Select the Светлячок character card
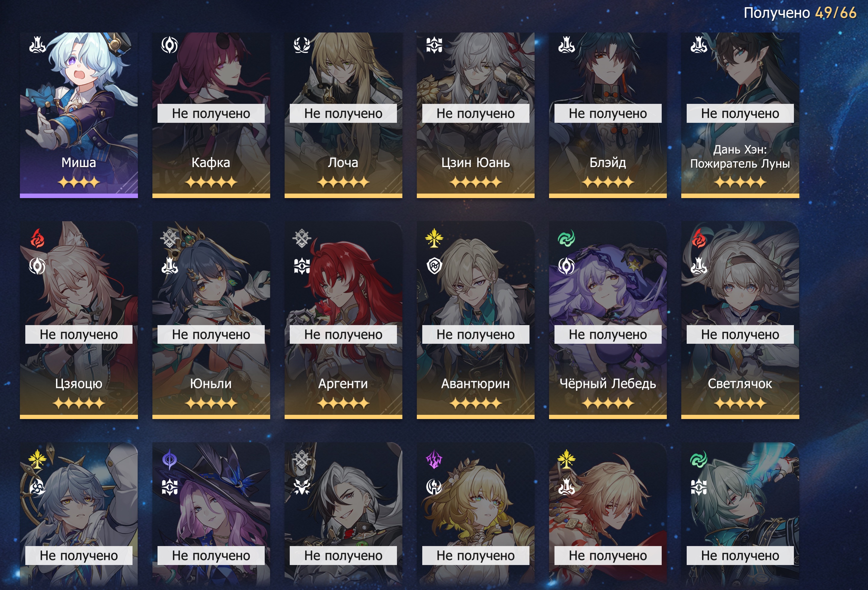This screenshot has width=868, height=590. coord(740,320)
